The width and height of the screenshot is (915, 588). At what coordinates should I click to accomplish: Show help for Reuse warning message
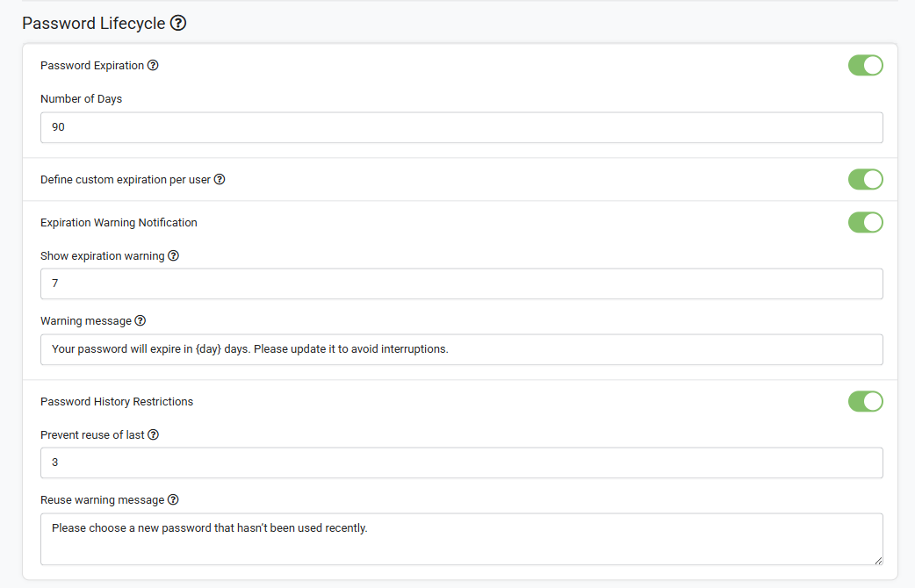tap(173, 500)
